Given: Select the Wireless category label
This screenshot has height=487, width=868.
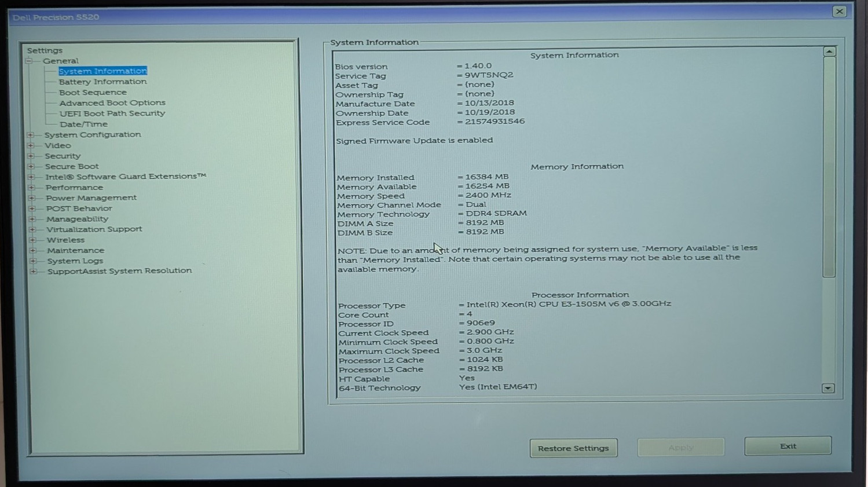Looking at the screenshot, I should (x=65, y=240).
